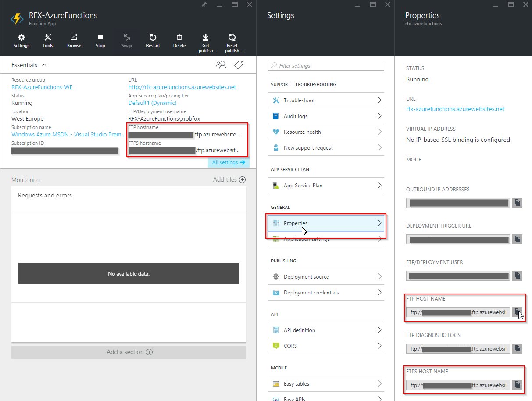Expand the App Service Plan item
This screenshot has width=532, height=401.
pos(325,186)
